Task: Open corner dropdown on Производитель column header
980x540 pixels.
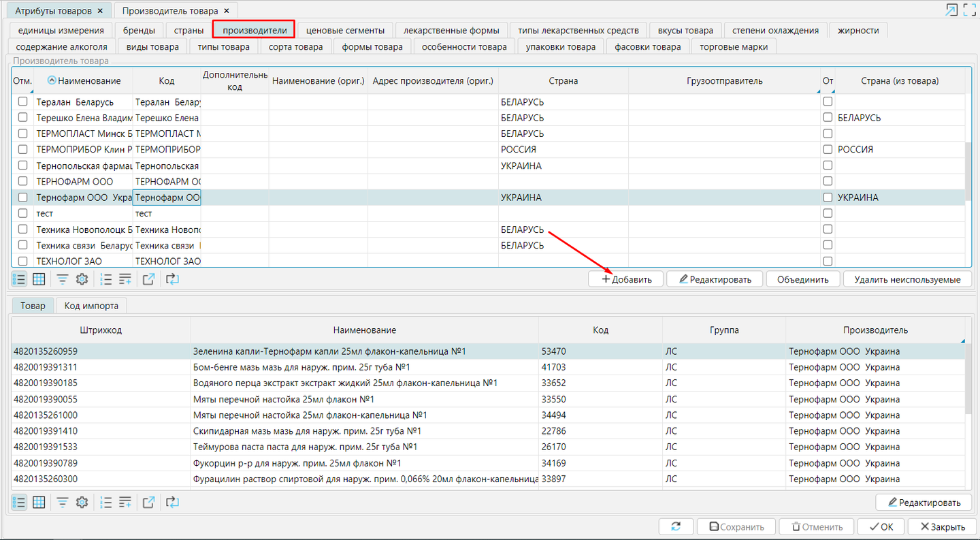Action: tap(962, 340)
